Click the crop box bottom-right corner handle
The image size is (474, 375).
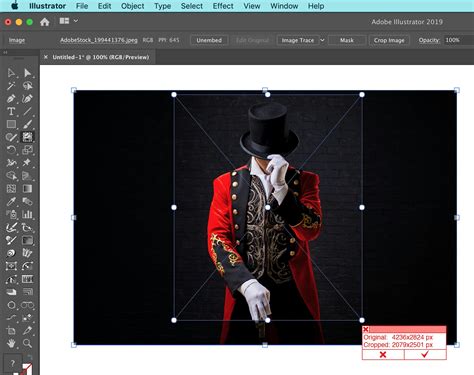click(362, 320)
